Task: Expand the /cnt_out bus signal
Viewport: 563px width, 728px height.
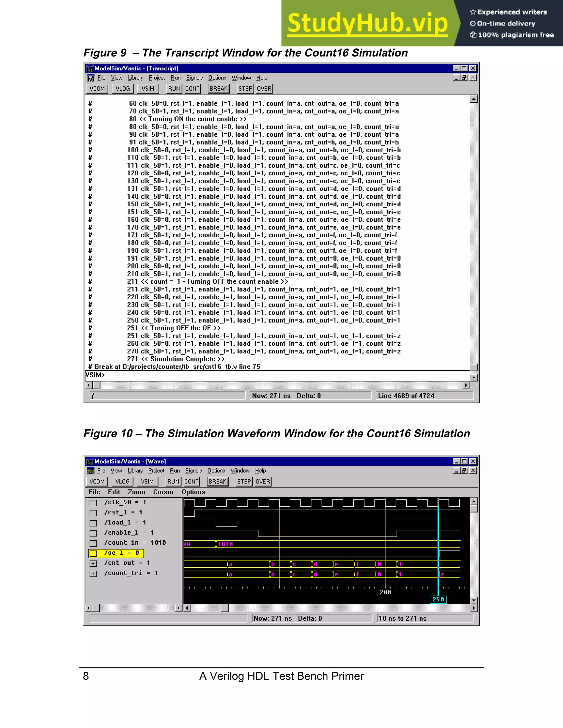Action: tap(93, 564)
